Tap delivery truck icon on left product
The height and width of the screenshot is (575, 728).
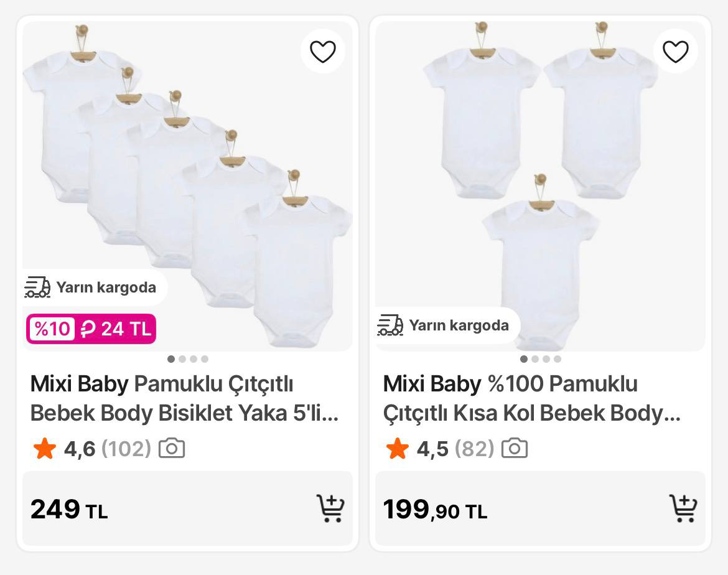pyautogui.click(x=37, y=287)
